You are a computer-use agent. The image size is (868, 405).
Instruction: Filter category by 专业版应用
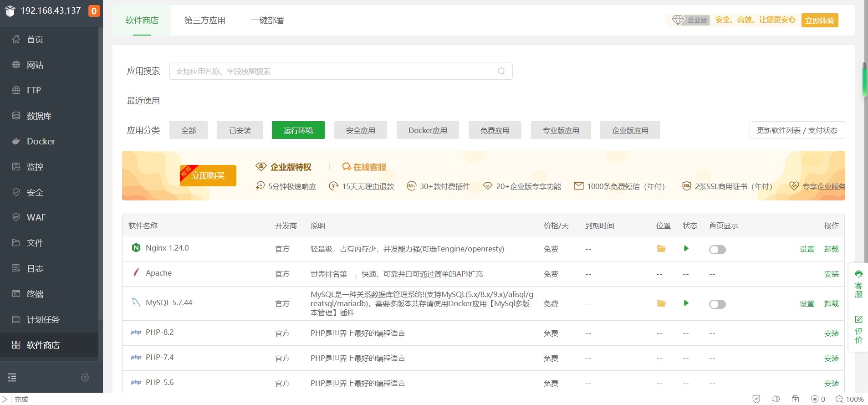[561, 130]
